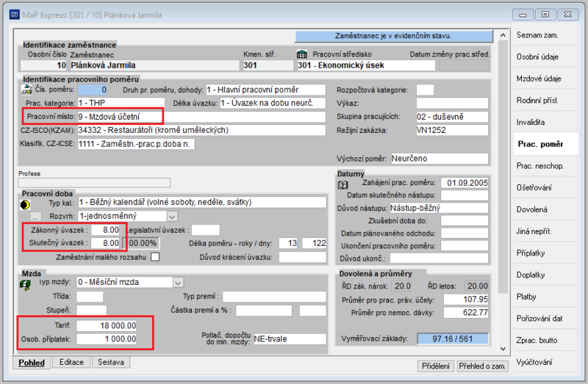The height and width of the screenshot is (384, 588).
Task: Click the Přehled o zam. button
Action: coord(482,366)
